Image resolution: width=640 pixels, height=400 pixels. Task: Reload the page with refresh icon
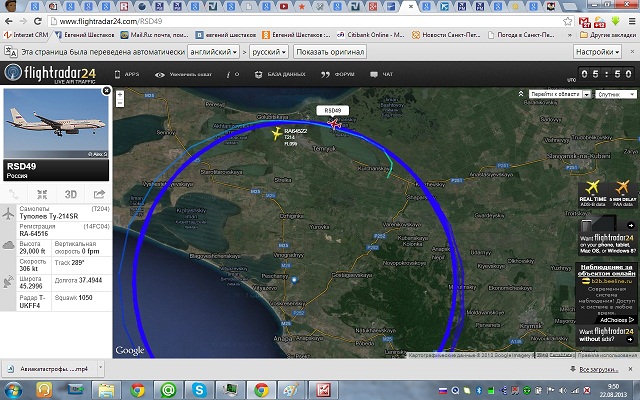click(x=38, y=21)
